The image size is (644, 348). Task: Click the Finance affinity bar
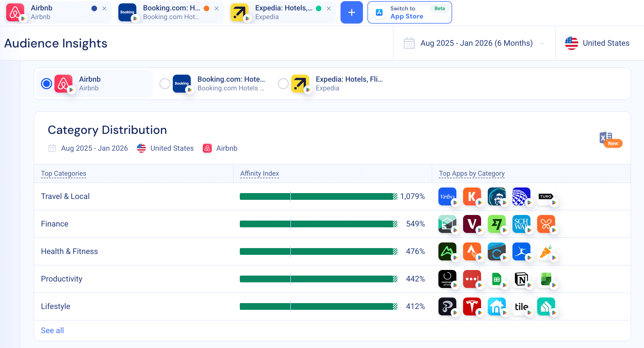point(319,224)
